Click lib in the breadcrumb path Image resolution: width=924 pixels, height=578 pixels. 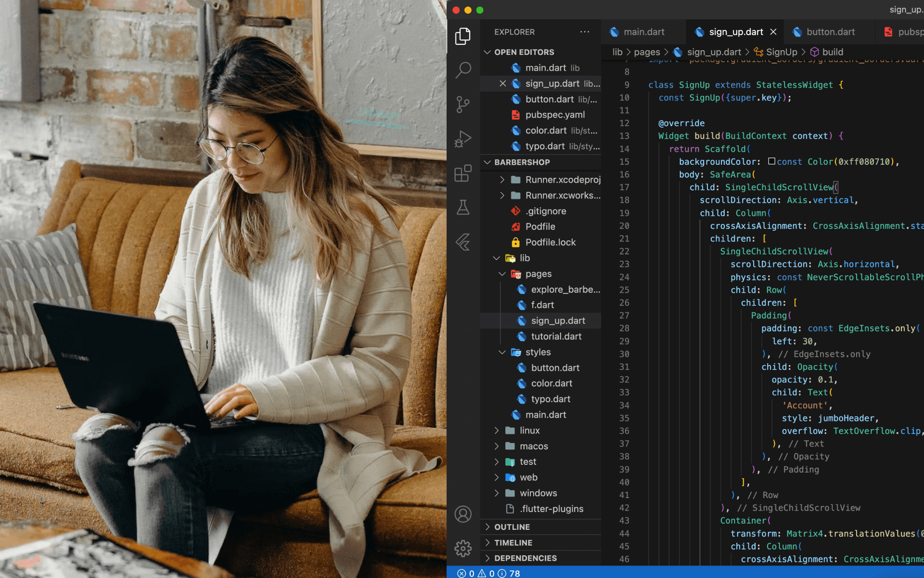click(x=617, y=52)
